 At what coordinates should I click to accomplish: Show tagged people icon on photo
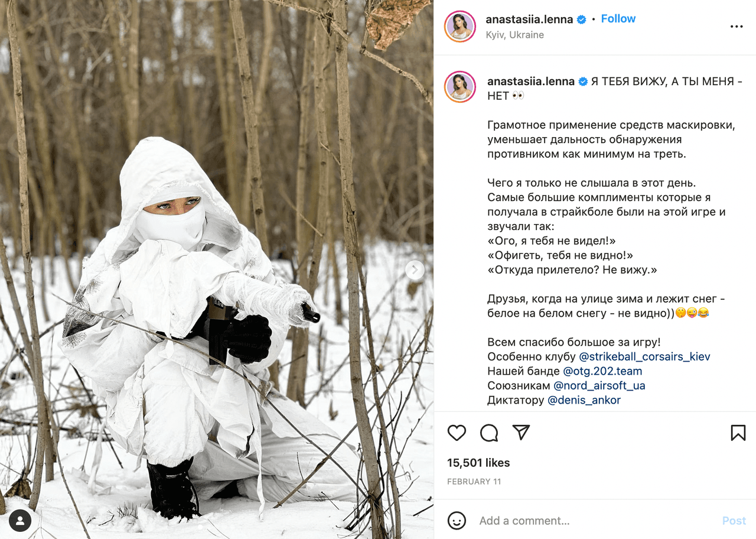[20, 520]
